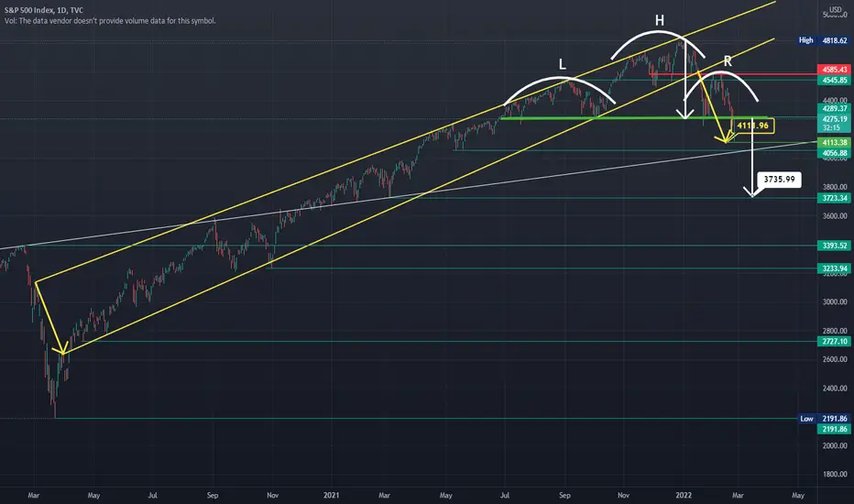This screenshot has height=504, width=854.
Task: Click the 2021 year label on time axis
Action: point(331,495)
